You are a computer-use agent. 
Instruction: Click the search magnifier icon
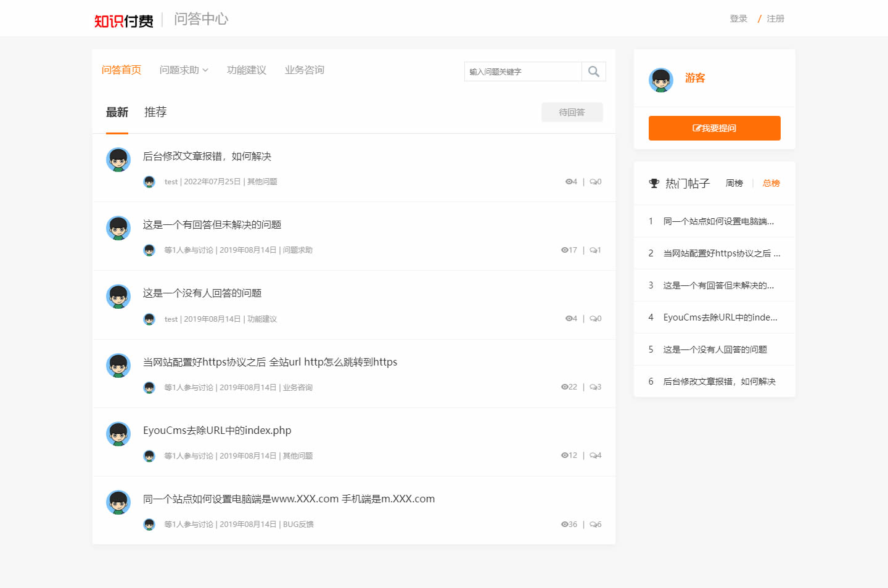click(x=593, y=71)
